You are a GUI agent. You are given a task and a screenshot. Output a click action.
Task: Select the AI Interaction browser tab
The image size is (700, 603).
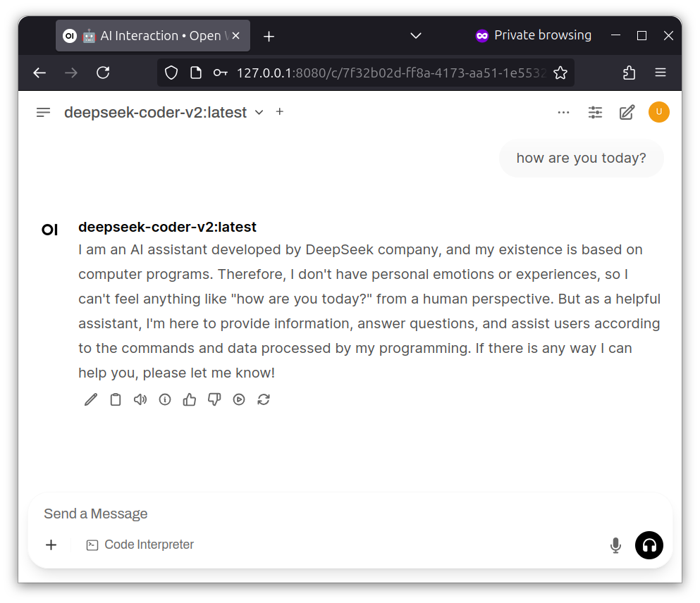tap(153, 36)
